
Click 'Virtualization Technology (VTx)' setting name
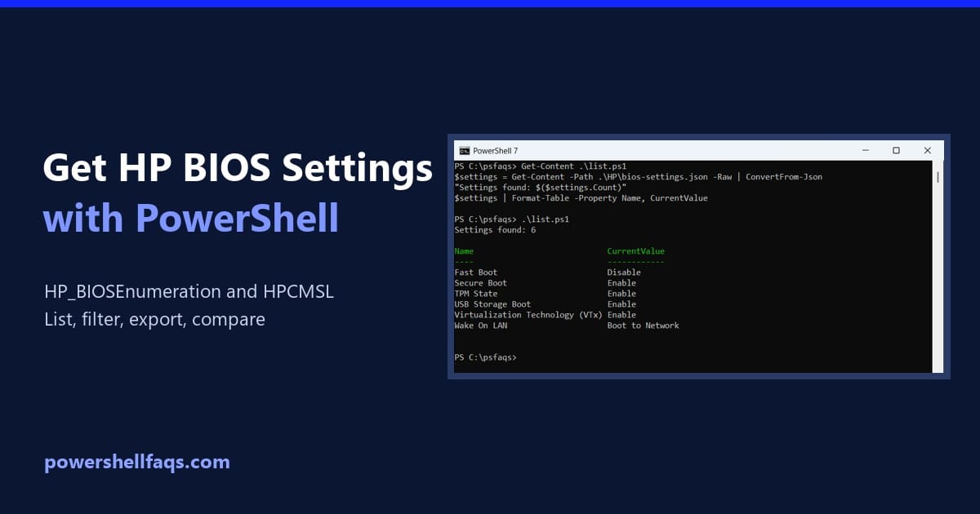click(528, 315)
